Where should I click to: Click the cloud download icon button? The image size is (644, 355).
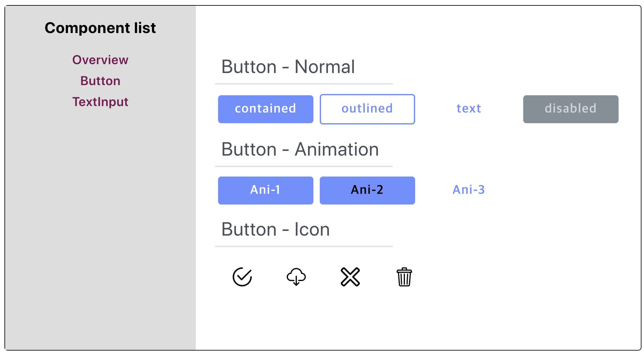[x=296, y=277]
